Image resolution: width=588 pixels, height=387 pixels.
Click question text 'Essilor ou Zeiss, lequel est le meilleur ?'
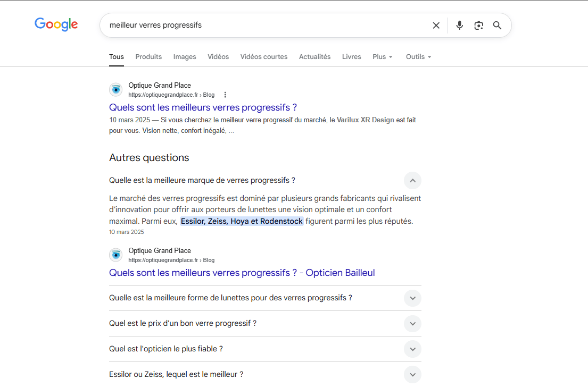(x=176, y=374)
